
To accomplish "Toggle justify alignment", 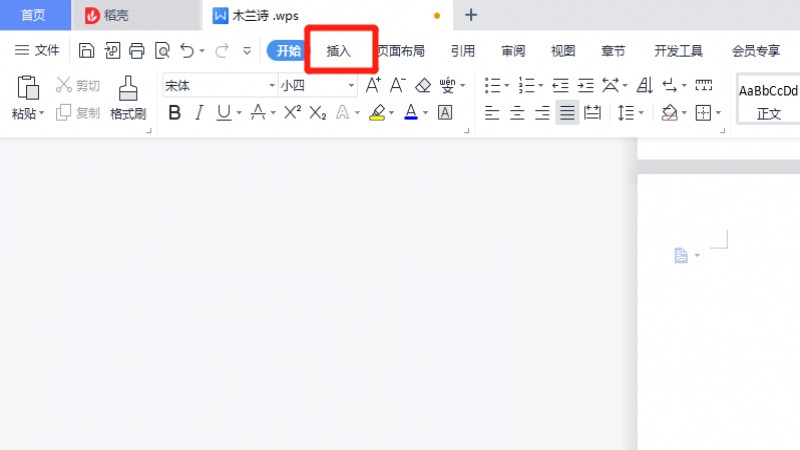I will 567,112.
